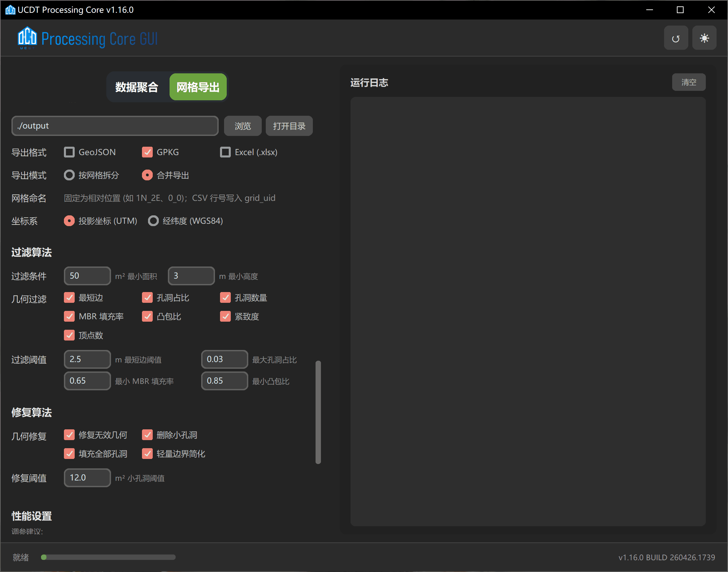Viewport: 728px width, 572px height.
Task: Edit 最短边阈值 field showing 2.5
Action: point(87,359)
